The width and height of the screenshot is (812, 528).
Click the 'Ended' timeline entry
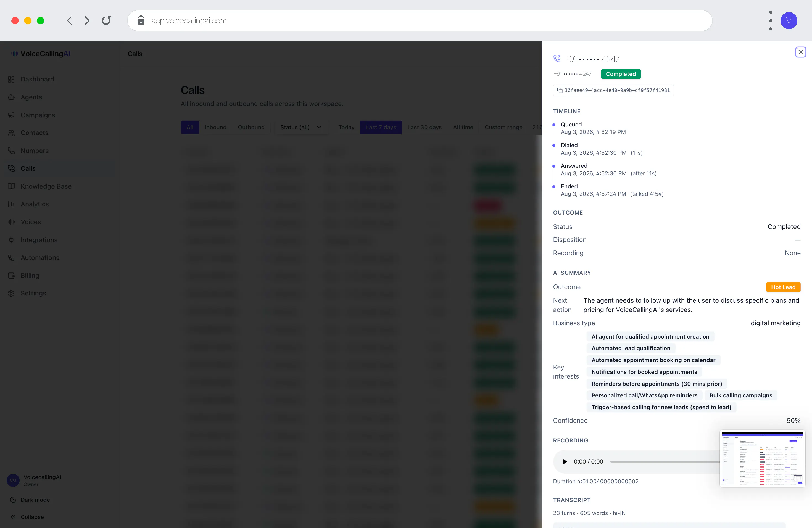[612, 190]
